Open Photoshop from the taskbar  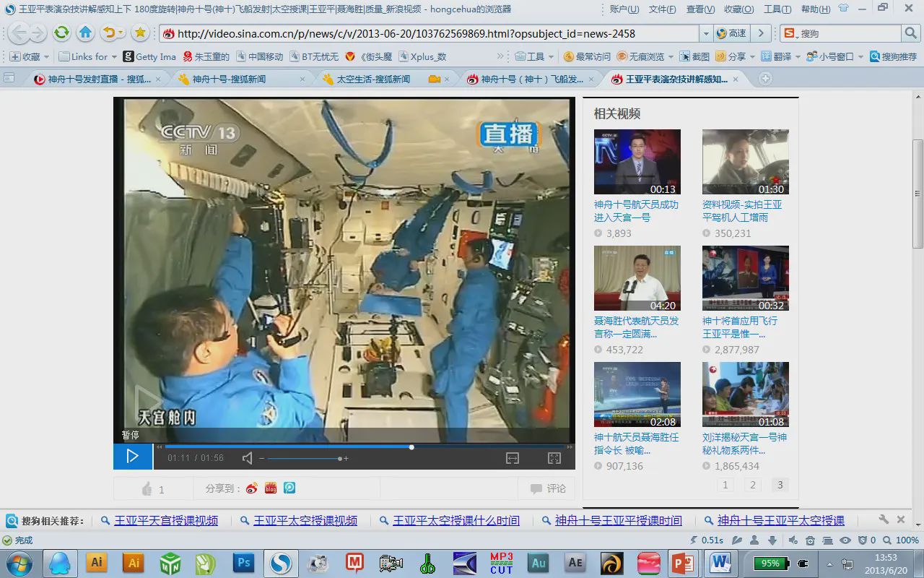243,563
